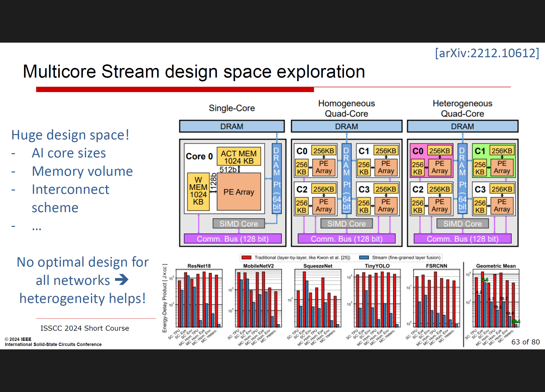Click the blue Stream legend swatch
545x392 pixels.
pyautogui.click(x=364, y=257)
